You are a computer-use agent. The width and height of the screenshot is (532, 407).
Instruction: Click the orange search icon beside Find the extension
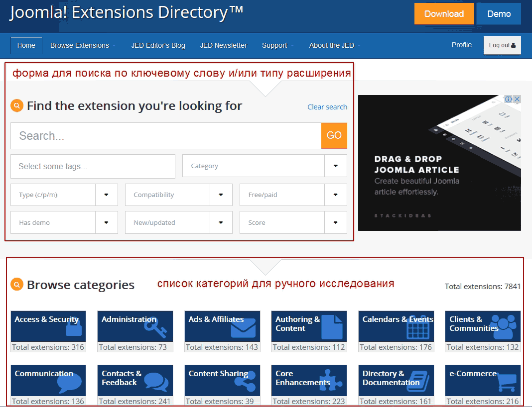(x=17, y=106)
